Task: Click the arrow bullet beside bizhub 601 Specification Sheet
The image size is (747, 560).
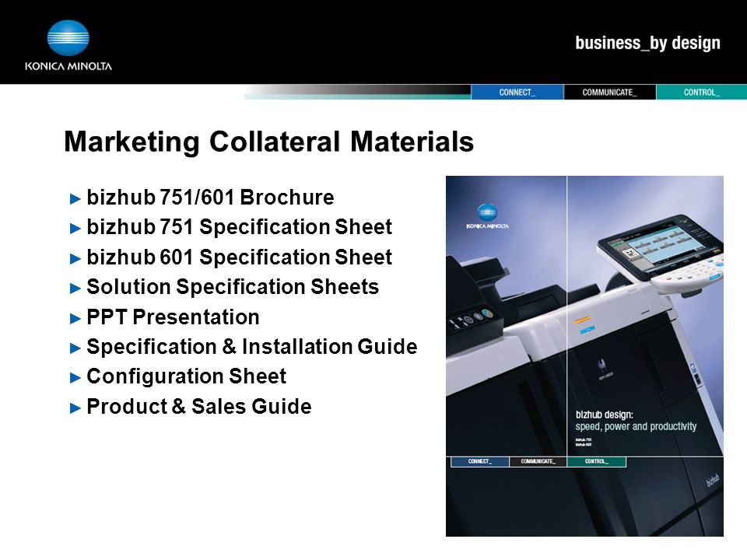Action: (75, 258)
